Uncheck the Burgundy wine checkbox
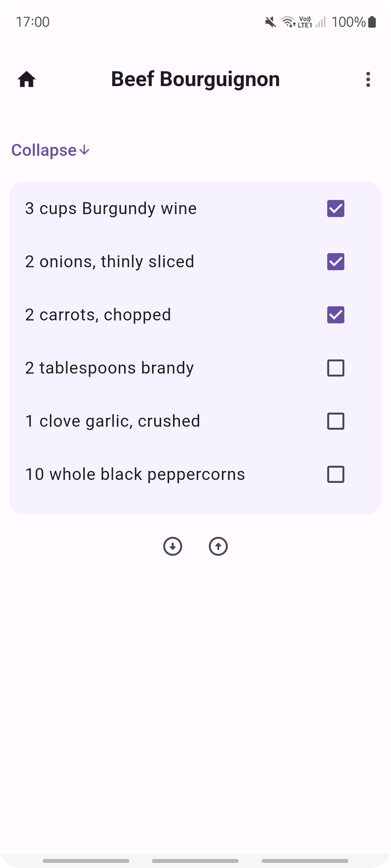 pos(336,208)
